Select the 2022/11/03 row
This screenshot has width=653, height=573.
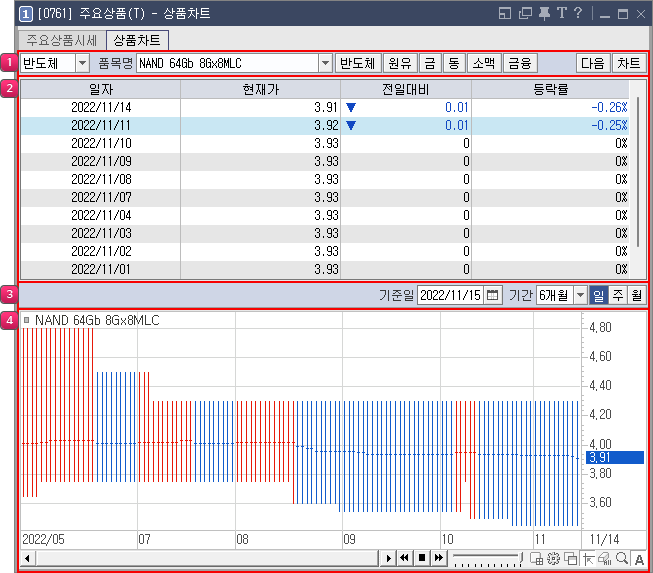click(325, 233)
